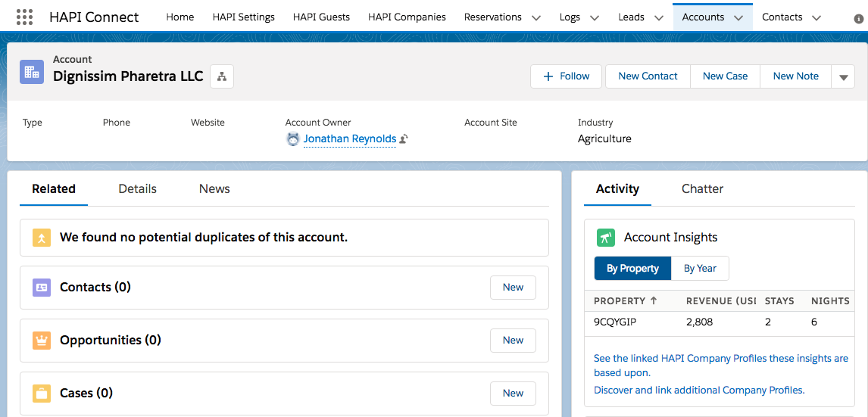
Task: View the account hierarchy icon
Action: (x=222, y=76)
